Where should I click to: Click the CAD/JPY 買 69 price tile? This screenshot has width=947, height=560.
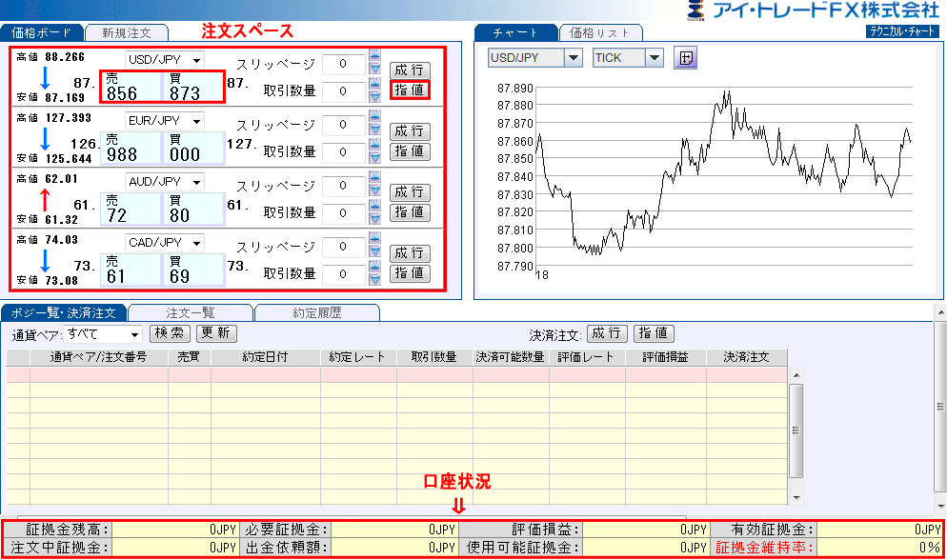pyautogui.click(x=193, y=270)
